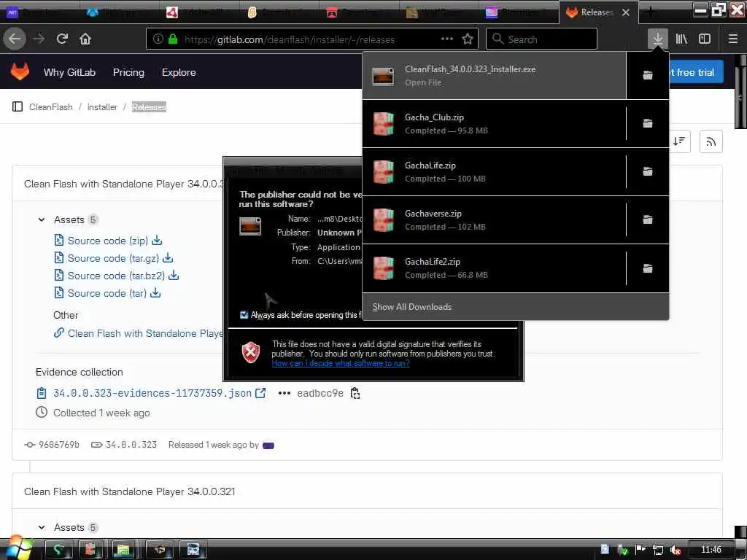Viewport: 747px width, 560px height.
Task: Open Clean Flash with Standalone Player asset link
Action: [x=145, y=333]
